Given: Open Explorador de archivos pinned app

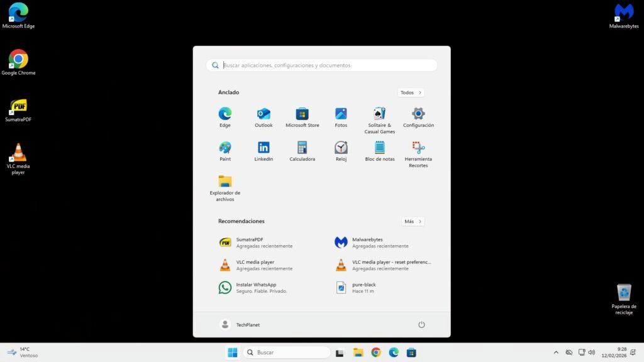Looking at the screenshot, I should [x=225, y=184].
